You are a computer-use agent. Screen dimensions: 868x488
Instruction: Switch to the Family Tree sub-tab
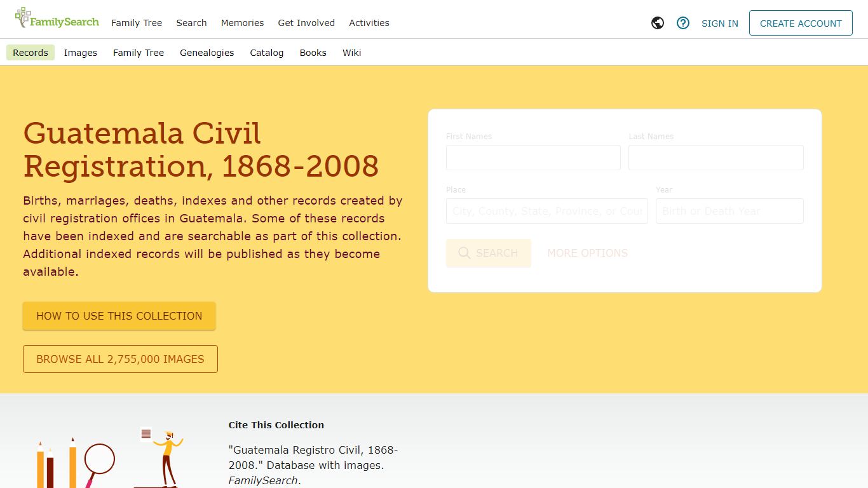[x=139, y=53]
